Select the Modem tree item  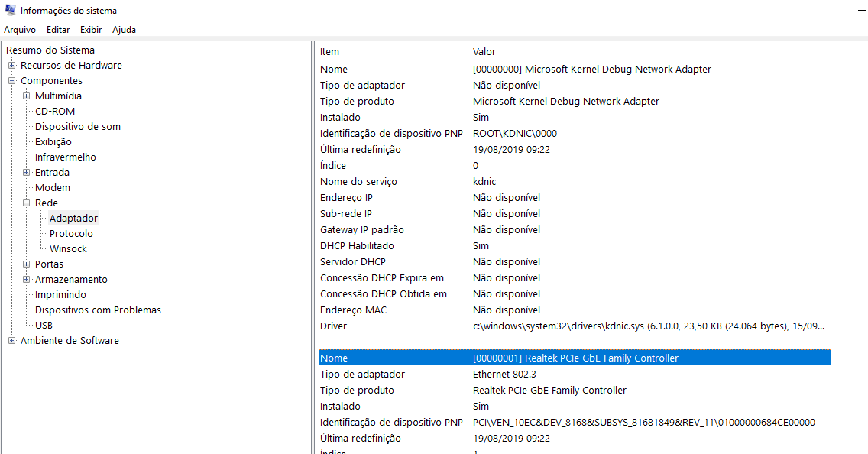pos(53,188)
